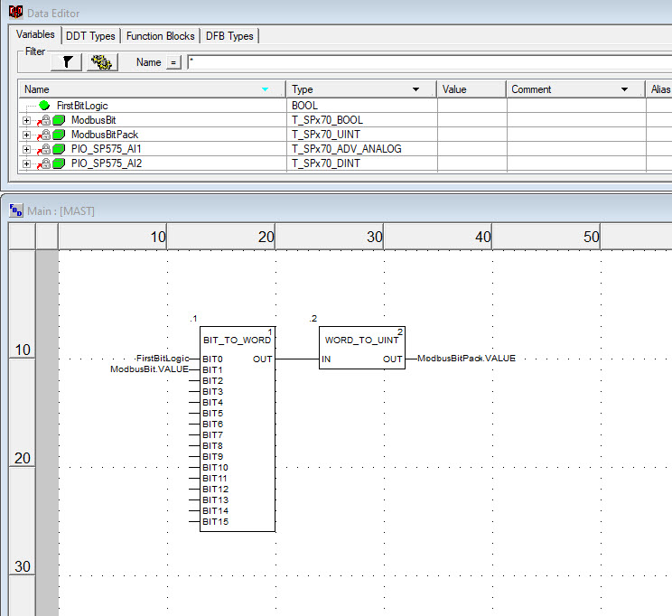
Task: Click the green block icon of ModbusBit
Action: [x=59, y=120]
